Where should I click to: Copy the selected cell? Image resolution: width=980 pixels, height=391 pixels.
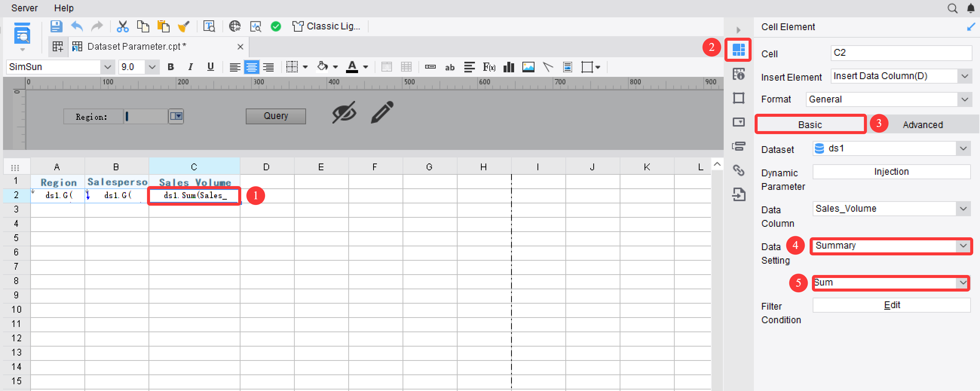143,26
